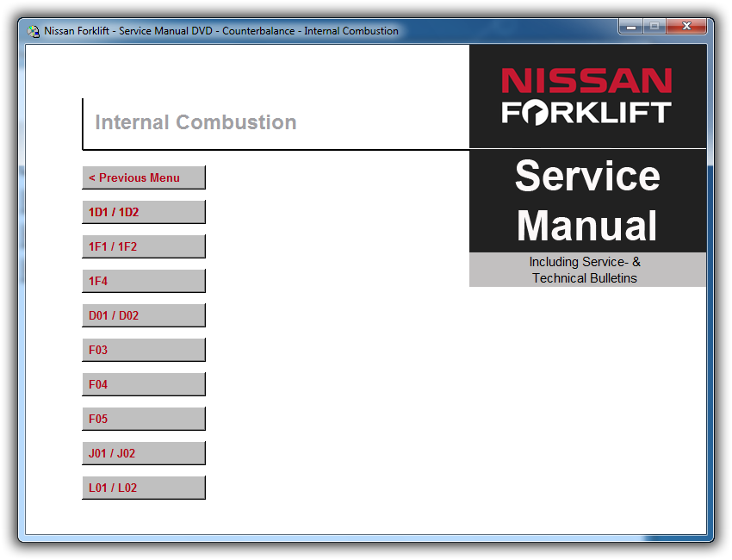Image resolution: width=732 pixels, height=560 pixels.
Task: Click the Service Manual banner text
Action: pyautogui.click(x=587, y=201)
